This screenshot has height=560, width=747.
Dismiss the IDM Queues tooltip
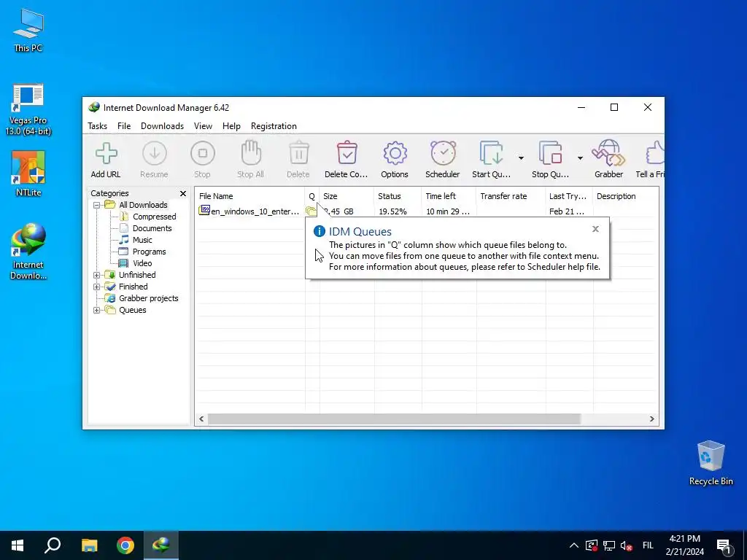[x=595, y=229]
